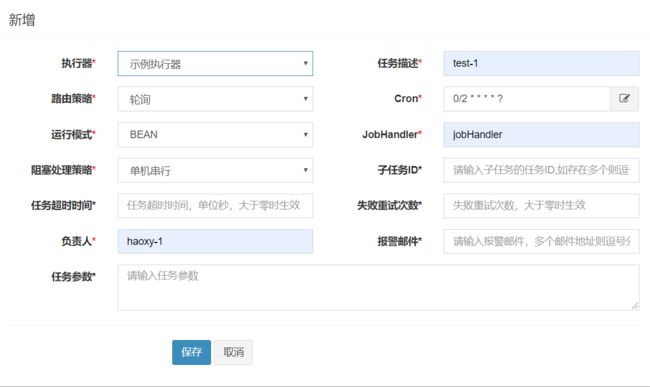Viewport: 650px width, 387px height.
Task: Click the 保存 button
Action: pos(192,352)
